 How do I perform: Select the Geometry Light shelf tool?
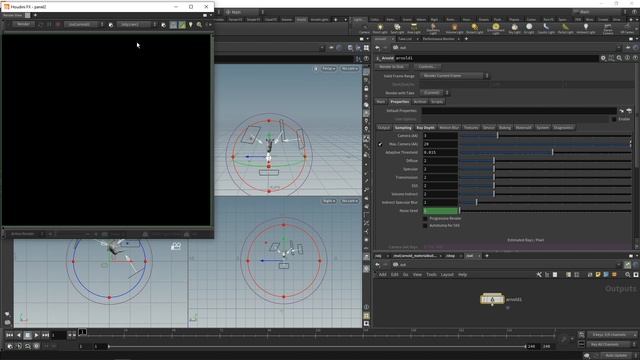433,29
